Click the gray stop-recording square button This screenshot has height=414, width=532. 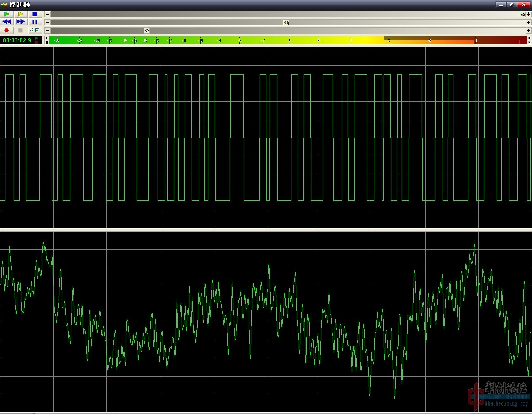(21, 30)
